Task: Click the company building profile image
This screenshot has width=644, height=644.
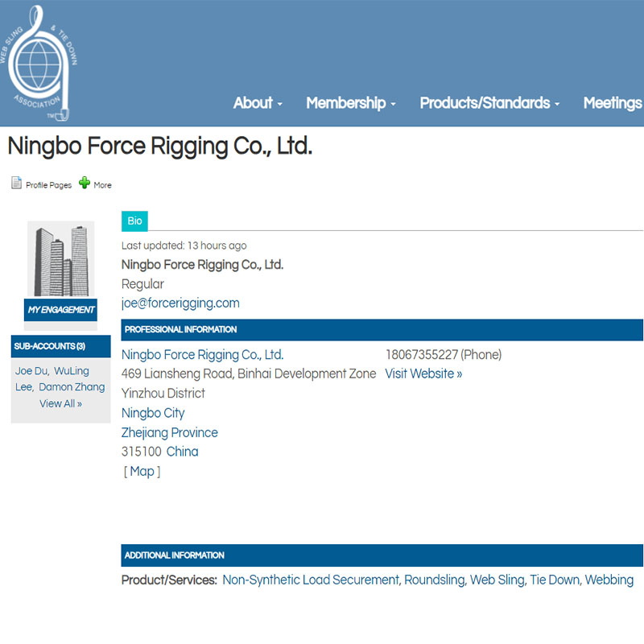Action: click(61, 259)
